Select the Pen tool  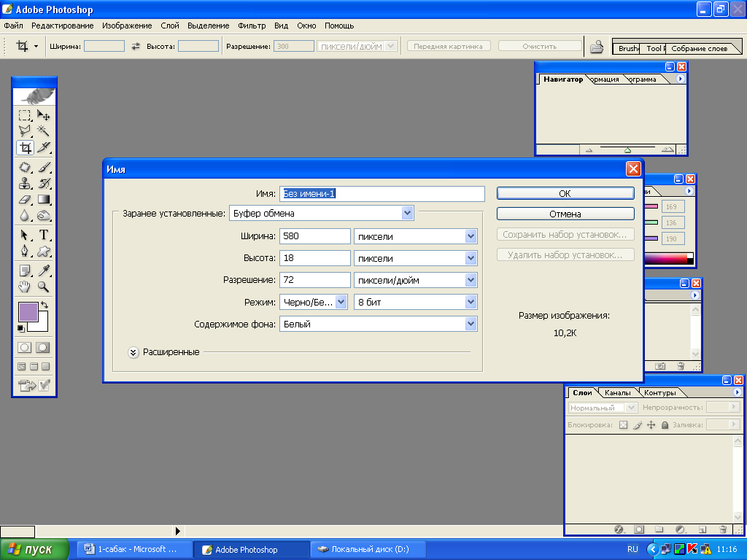pos(25,251)
